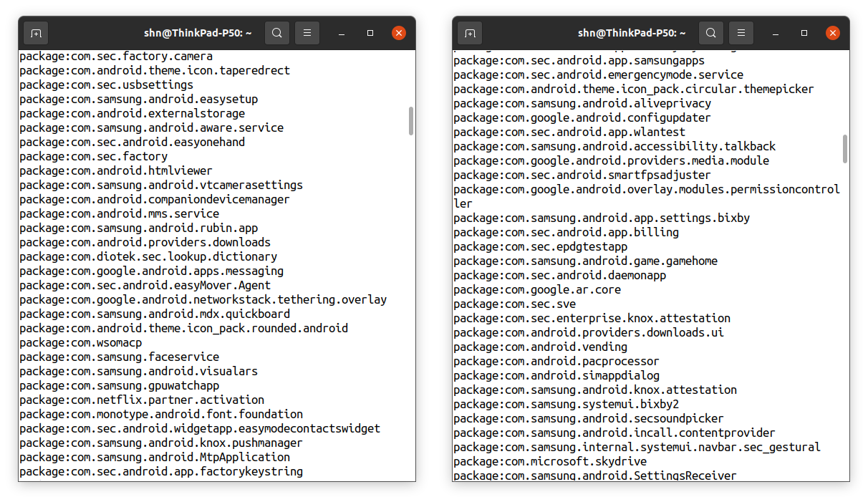The width and height of the screenshot is (868, 502).
Task: Click 'package:com.google.android.apps.messaging' line
Action: coord(152,271)
